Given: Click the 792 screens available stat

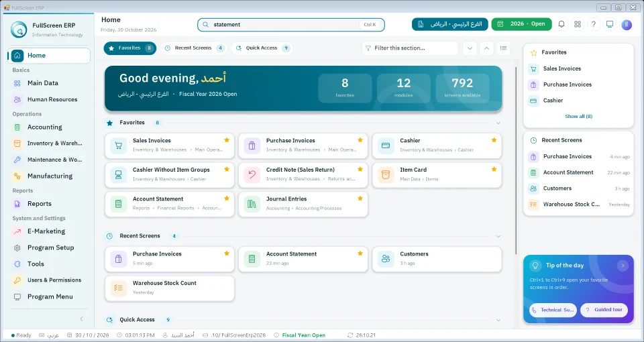Looking at the screenshot, I should 462,88.
